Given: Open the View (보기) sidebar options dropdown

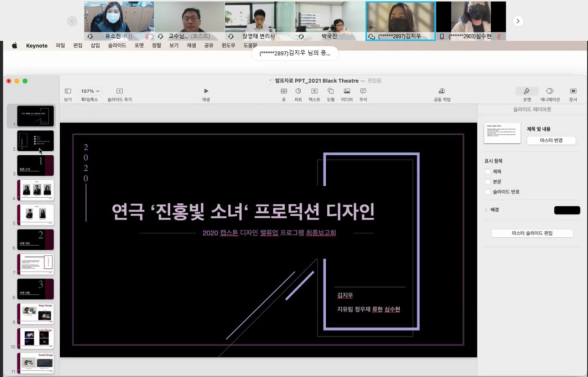Looking at the screenshot, I should [x=68, y=91].
